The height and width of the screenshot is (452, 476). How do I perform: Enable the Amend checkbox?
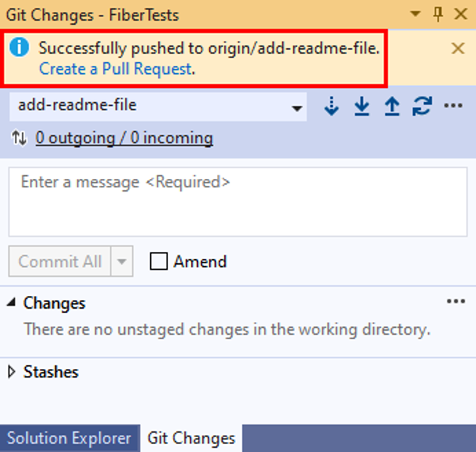(158, 261)
